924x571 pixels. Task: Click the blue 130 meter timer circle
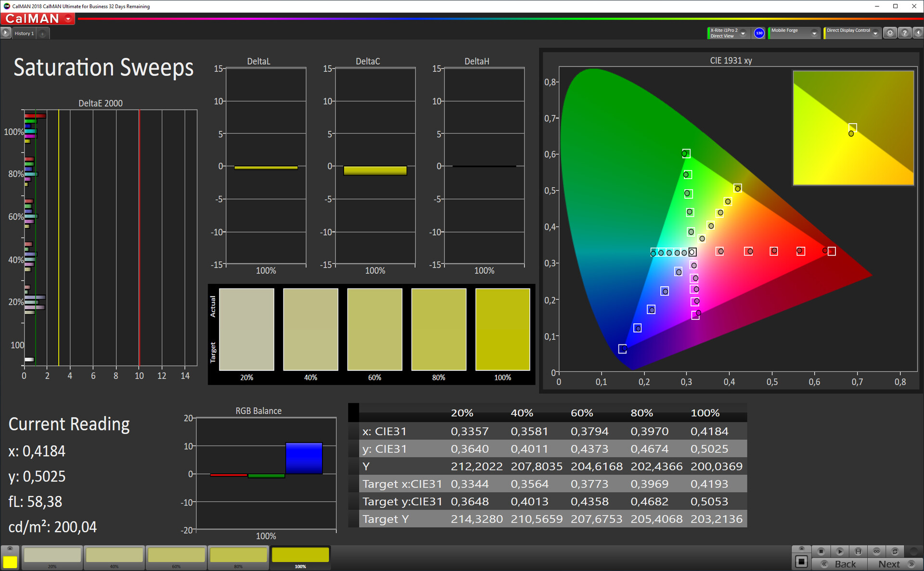tap(759, 33)
